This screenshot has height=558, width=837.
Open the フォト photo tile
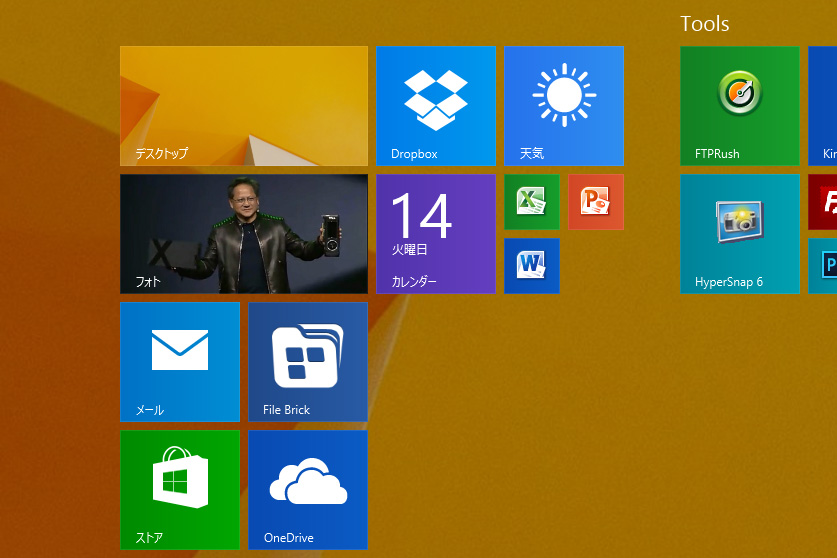pyautogui.click(x=244, y=234)
